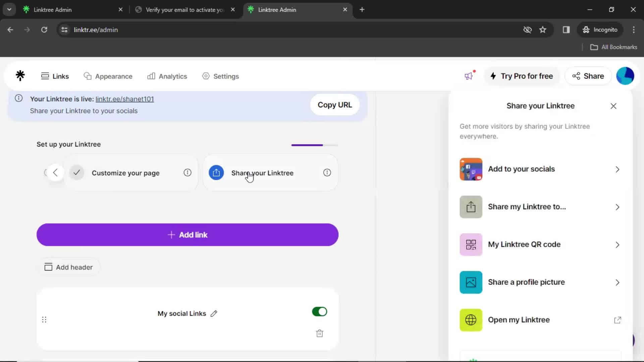Open the Analytics tab

click(x=167, y=76)
